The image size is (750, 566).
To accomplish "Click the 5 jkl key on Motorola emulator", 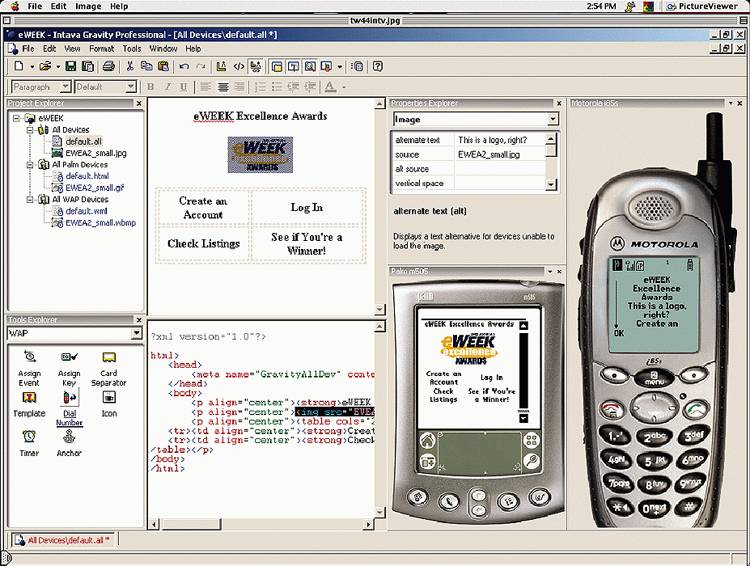I will pos(654,461).
